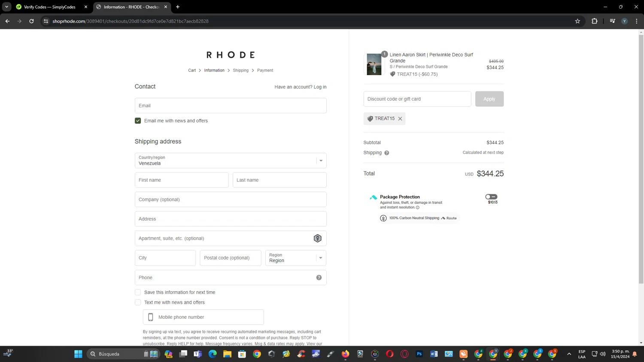Viewport: 644px width, 362px height.
Task: Open the Region dropdown
Action: click(296, 258)
